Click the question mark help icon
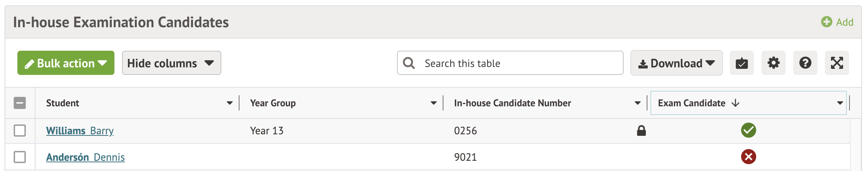The image size is (868, 171). 805,63
